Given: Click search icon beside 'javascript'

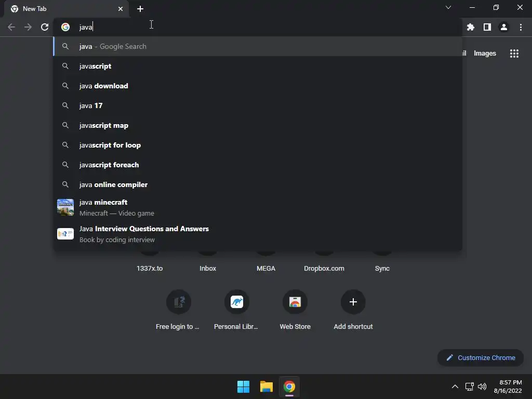Looking at the screenshot, I should tap(65, 66).
